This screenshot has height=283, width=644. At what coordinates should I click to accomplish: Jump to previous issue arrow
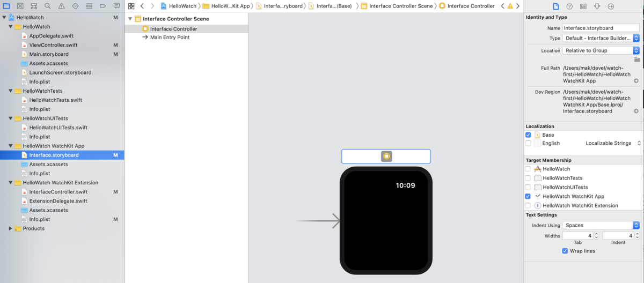[502, 6]
